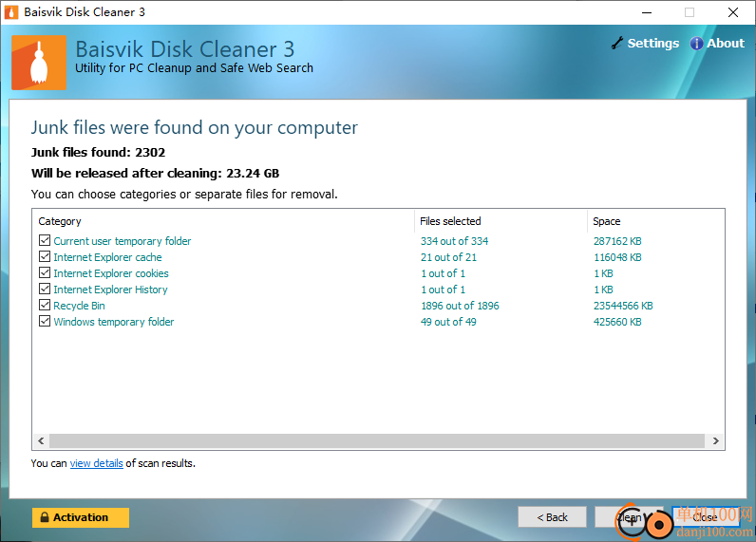Uncheck Internet Explorer History
This screenshot has height=542, width=756.
45,289
